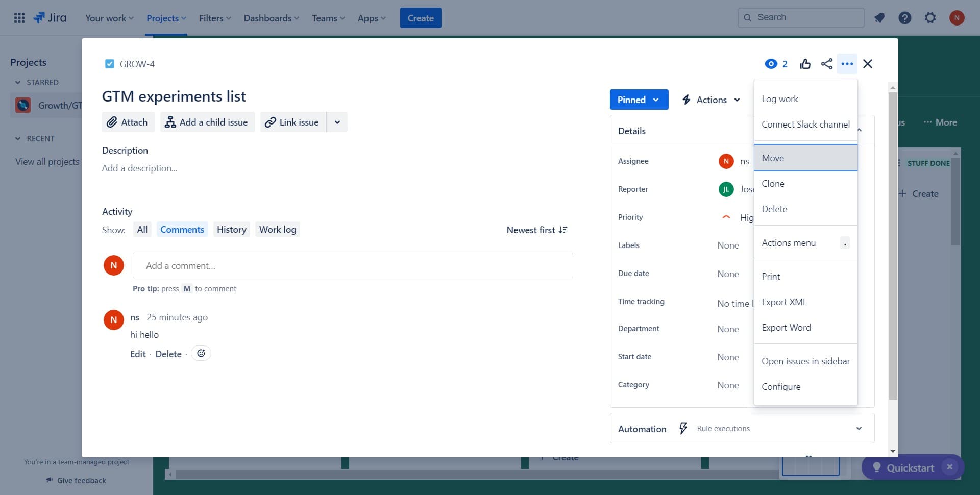
Task: Open the Pinned status dropdown
Action: coord(638,100)
